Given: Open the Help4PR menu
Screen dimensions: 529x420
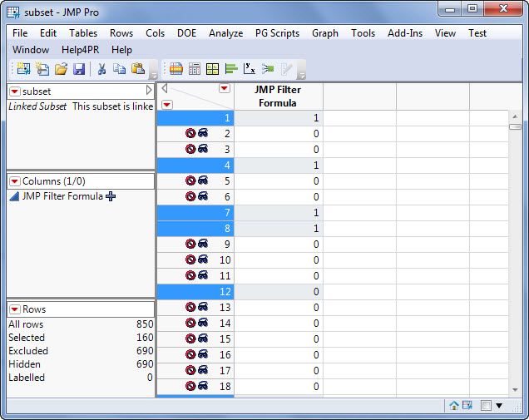Looking at the screenshot, I should click(81, 50).
